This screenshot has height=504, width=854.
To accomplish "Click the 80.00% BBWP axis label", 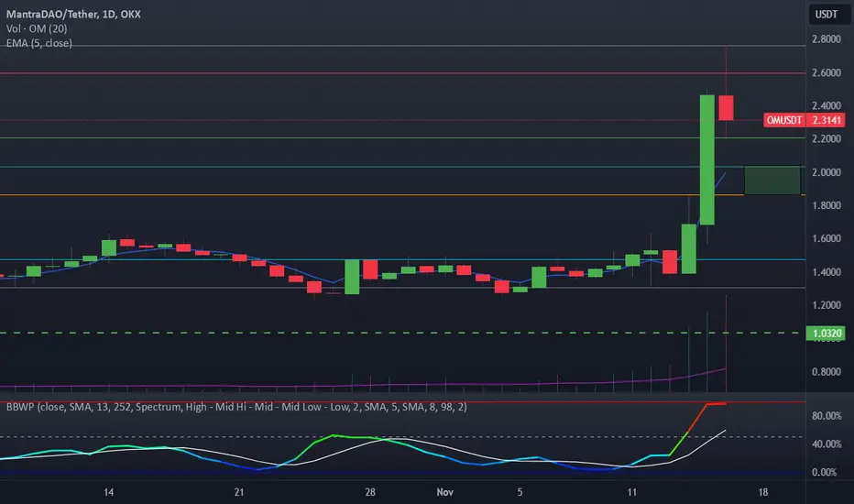I will click(x=827, y=416).
